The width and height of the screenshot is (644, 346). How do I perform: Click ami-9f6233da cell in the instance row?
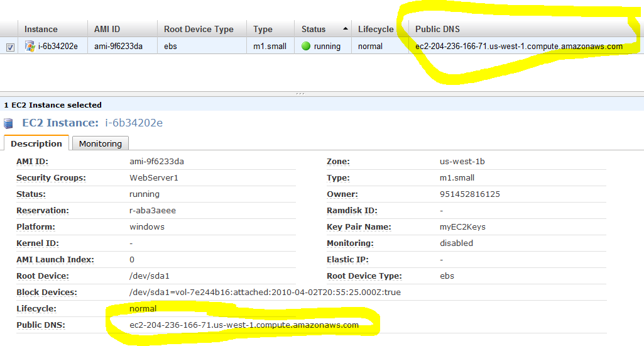point(118,46)
